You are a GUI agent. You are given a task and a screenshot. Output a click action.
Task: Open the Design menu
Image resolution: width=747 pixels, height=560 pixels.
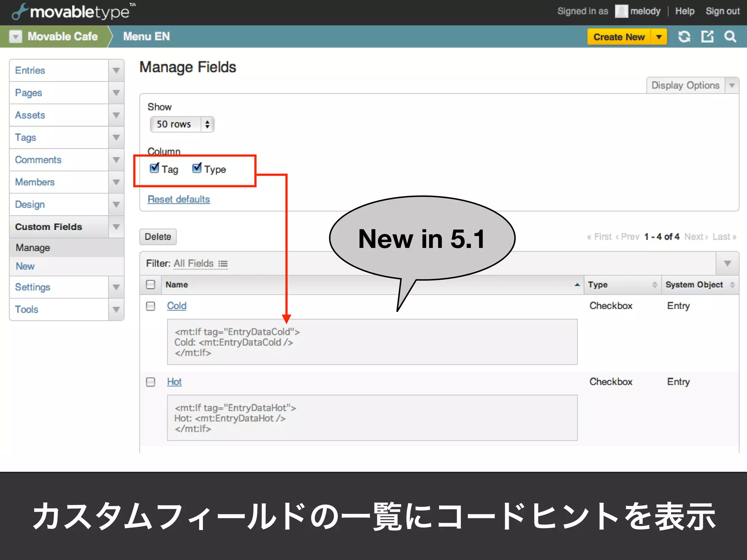coord(59,205)
